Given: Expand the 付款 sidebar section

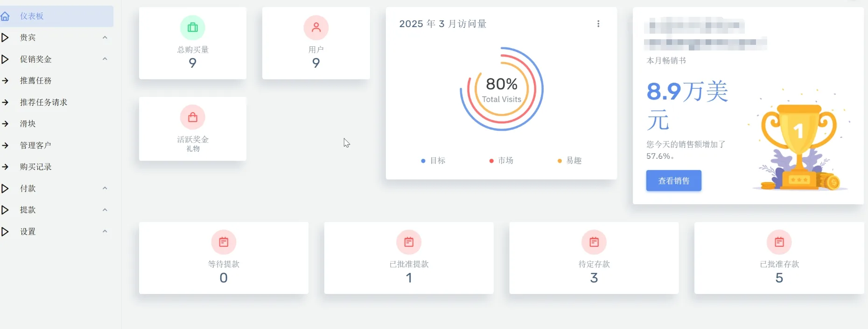Looking at the screenshot, I should coord(105,188).
